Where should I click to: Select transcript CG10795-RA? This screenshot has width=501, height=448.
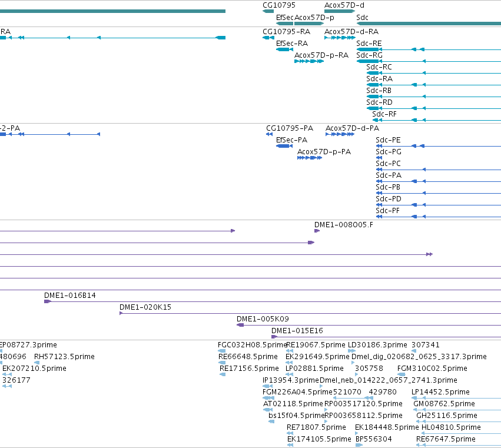pyautogui.click(x=268, y=38)
